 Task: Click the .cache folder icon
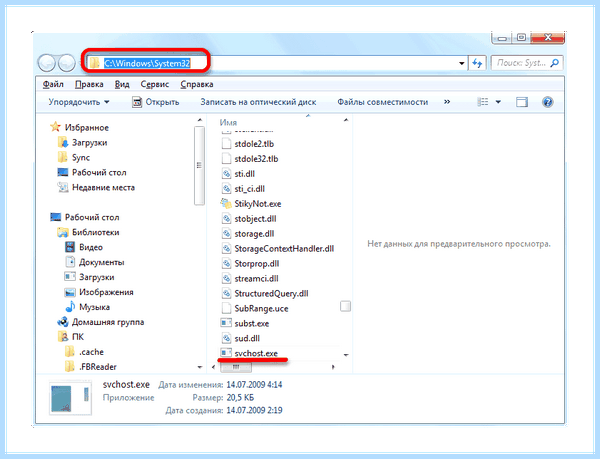pos(70,352)
